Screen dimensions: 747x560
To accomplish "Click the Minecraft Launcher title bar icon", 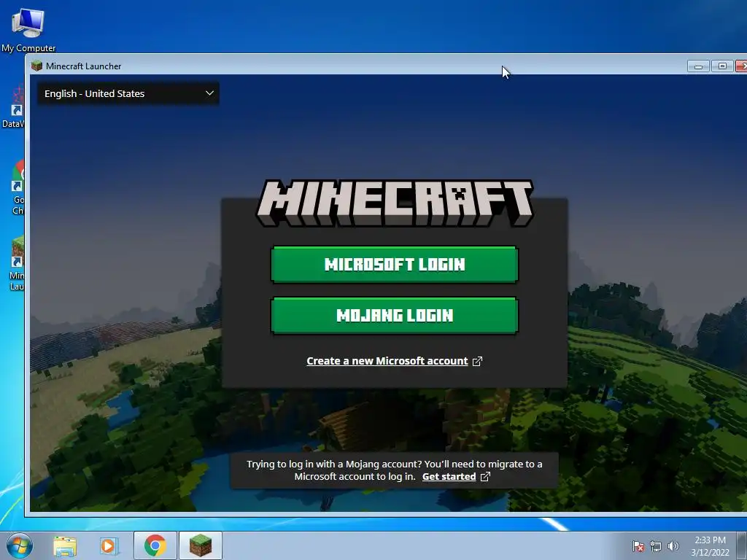I will tap(36, 66).
